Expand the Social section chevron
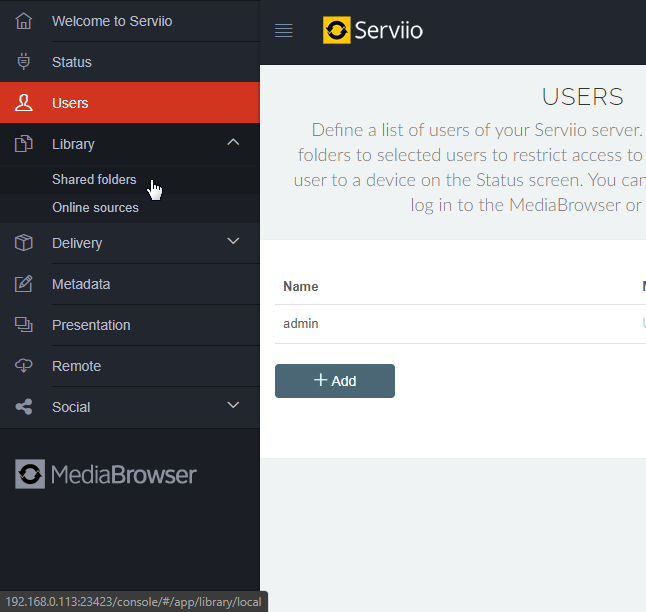646x612 pixels. coord(233,405)
